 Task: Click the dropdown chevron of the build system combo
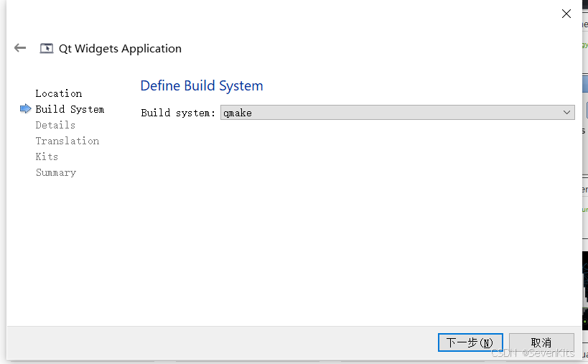[566, 113]
